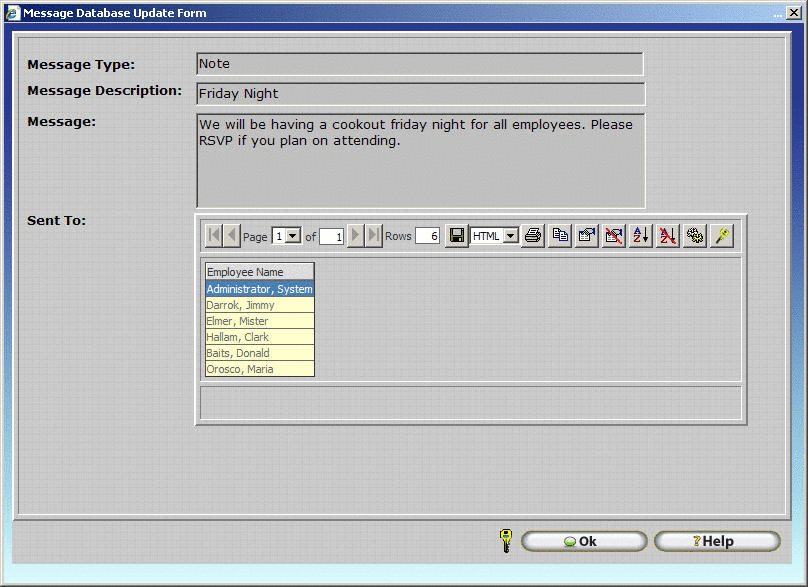Click the sort ascending A-Z icon
This screenshot has height=587, width=808.
641,236
